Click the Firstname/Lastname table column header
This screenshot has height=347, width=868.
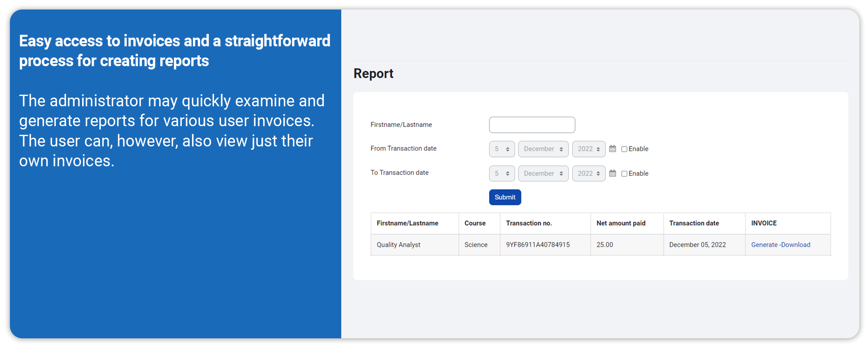(407, 223)
